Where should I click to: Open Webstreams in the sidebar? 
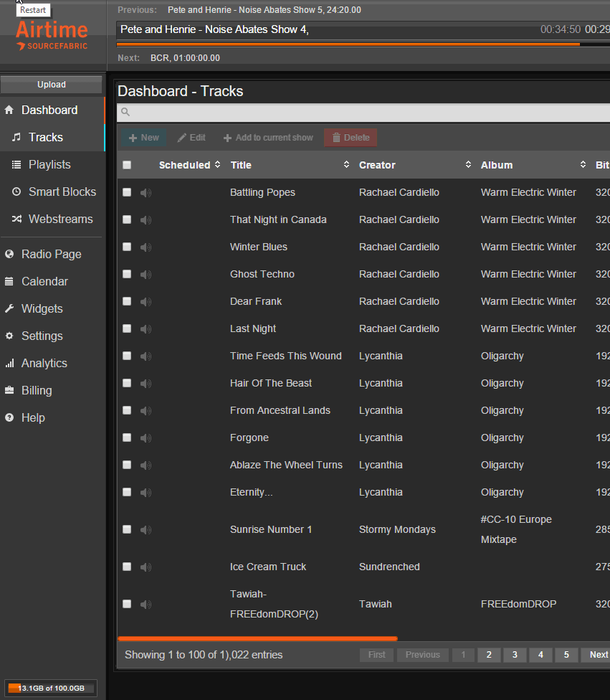(52, 219)
